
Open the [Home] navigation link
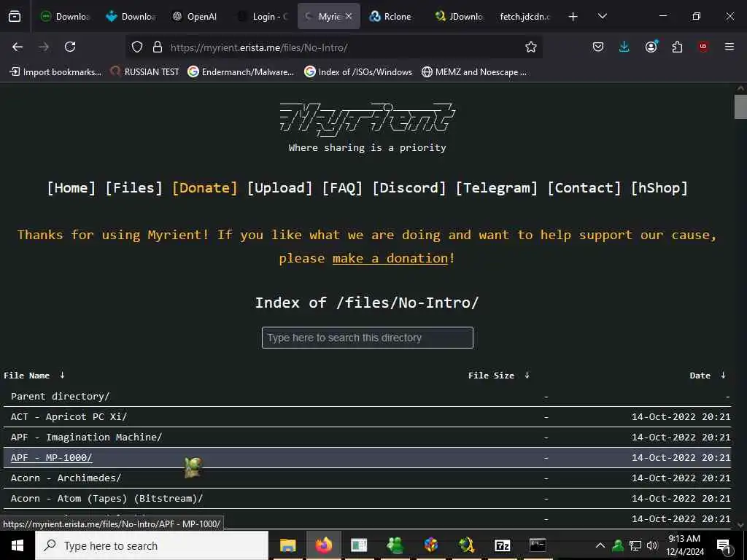point(71,187)
